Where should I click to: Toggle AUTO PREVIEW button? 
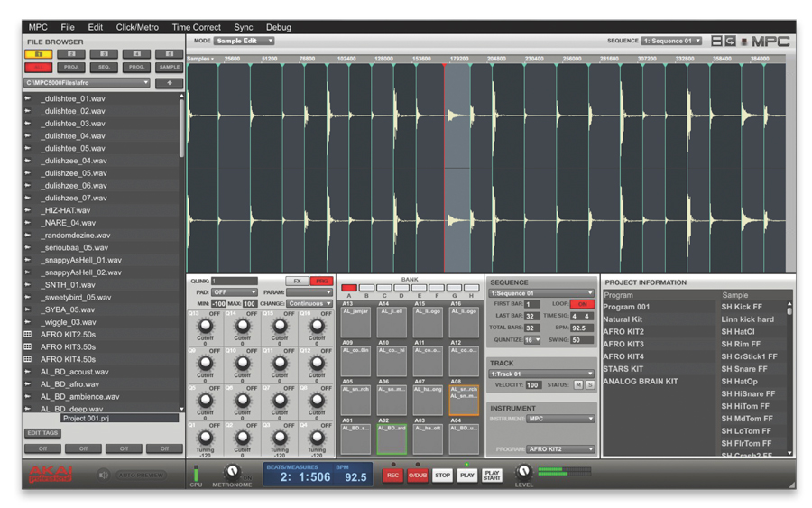coord(141,475)
